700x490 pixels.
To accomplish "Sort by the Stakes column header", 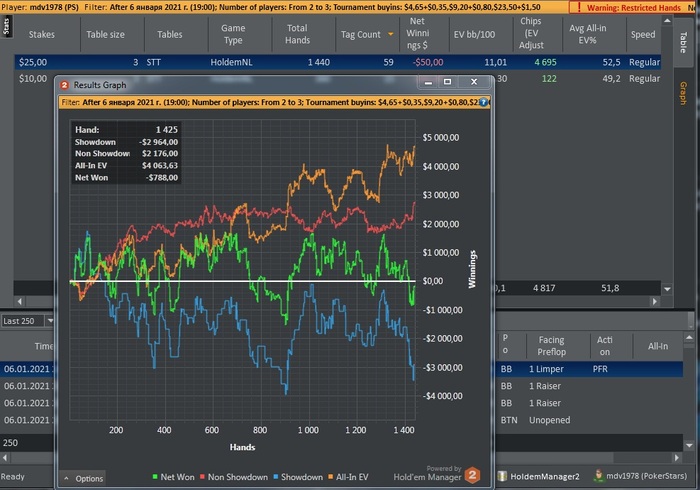I will (x=42, y=34).
